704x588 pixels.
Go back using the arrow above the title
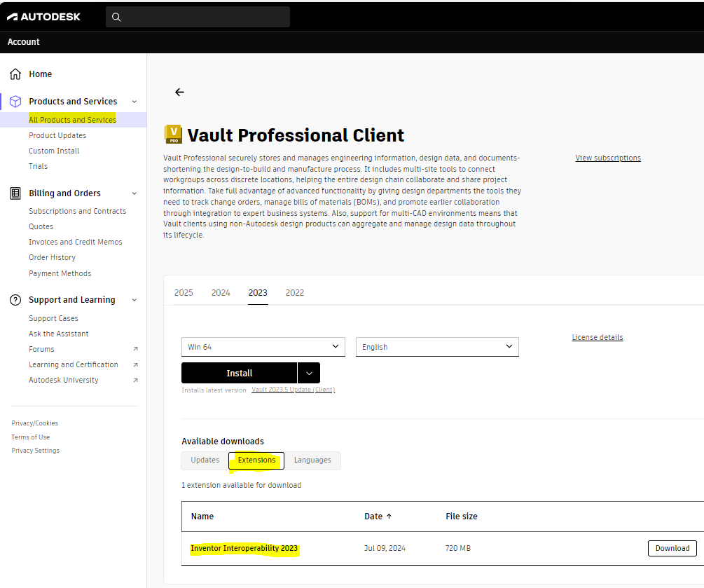tap(179, 92)
